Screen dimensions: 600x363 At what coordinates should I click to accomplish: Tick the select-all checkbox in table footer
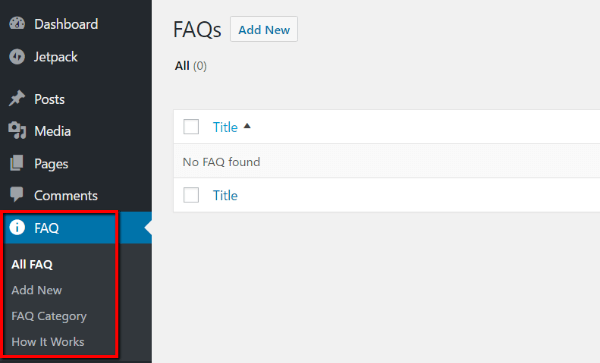tap(191, 195)
